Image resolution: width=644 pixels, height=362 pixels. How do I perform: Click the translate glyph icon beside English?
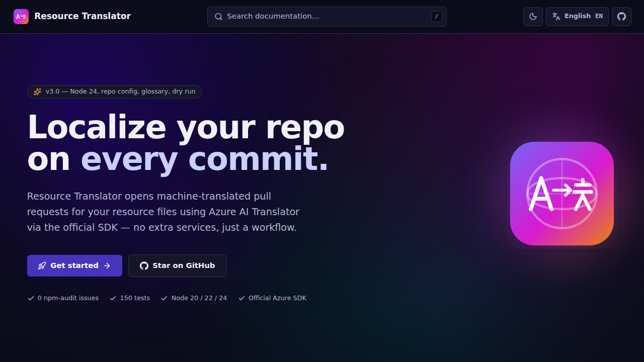tap(556, 16)
